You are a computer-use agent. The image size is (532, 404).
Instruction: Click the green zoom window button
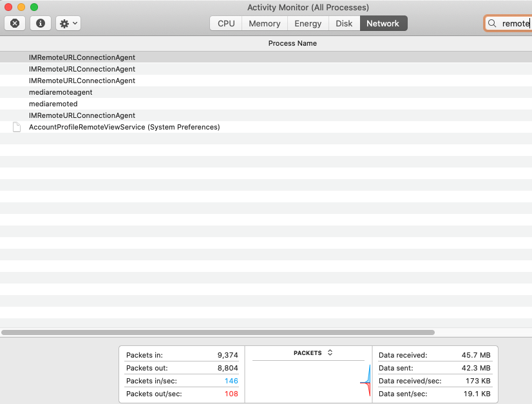(x=34, y=7)
